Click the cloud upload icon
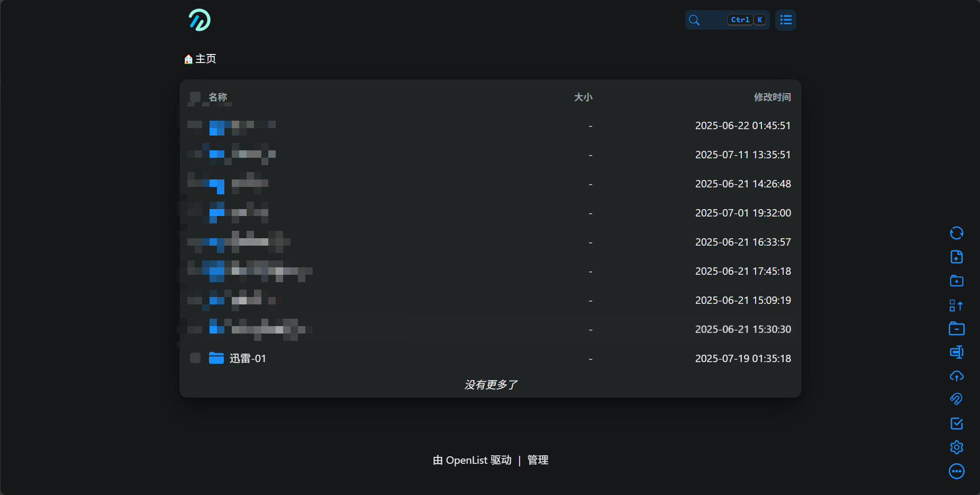Image resolution: width=980 pixels, height=495 pixels. pos(956,376)
